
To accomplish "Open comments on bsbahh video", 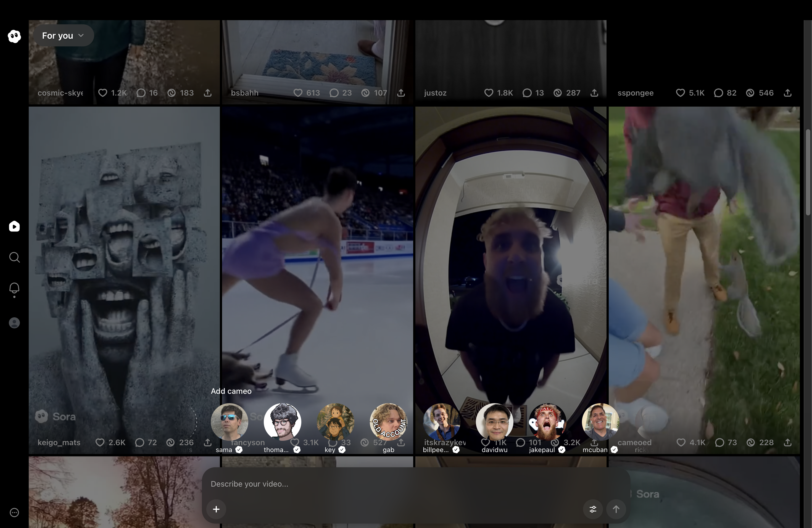I will point(334,93).
